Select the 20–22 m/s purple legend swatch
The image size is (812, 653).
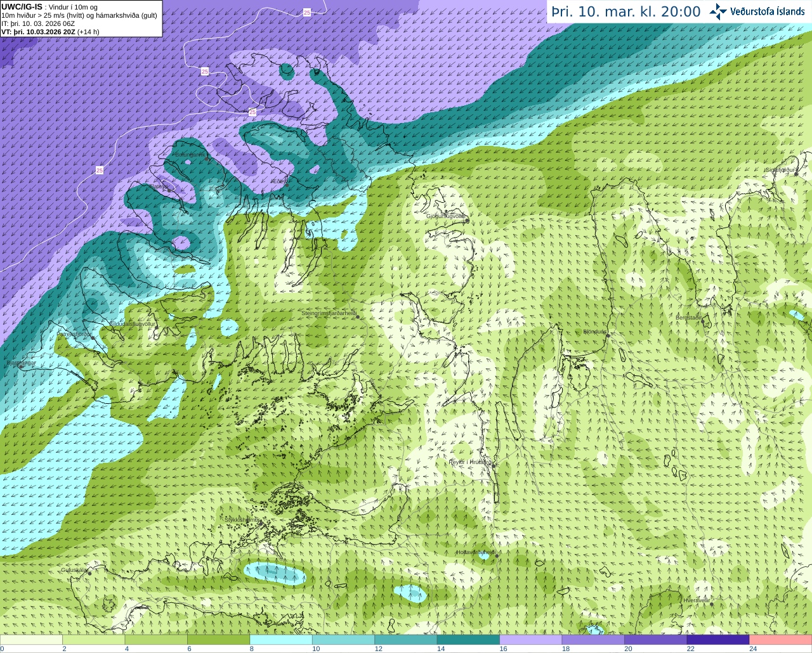656,640
